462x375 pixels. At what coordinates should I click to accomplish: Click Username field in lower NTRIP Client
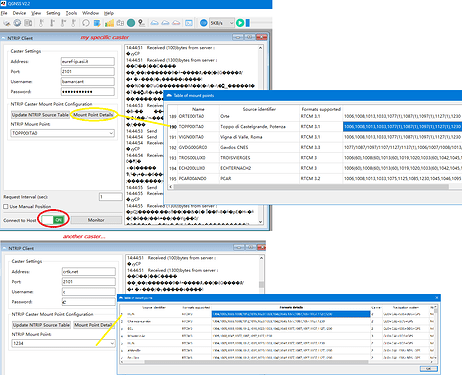pos(89,292)
